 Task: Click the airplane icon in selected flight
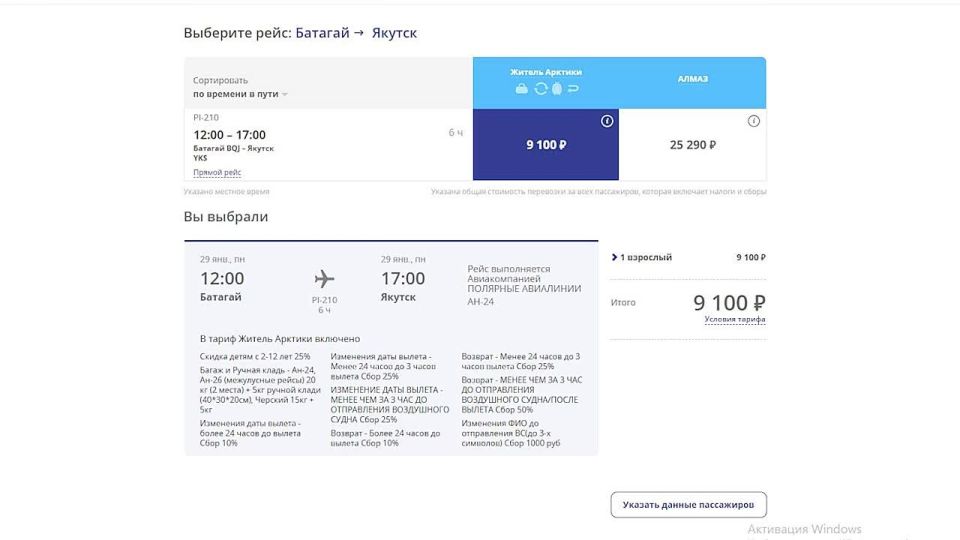[x=324, y=279]
